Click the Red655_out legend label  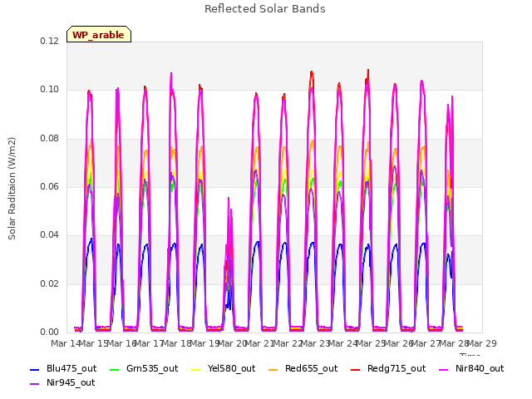(311, 368)
